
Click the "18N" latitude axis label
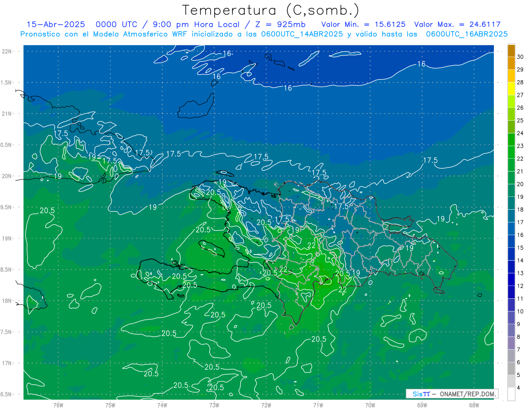pyautogui.click(x=7, y=301)
